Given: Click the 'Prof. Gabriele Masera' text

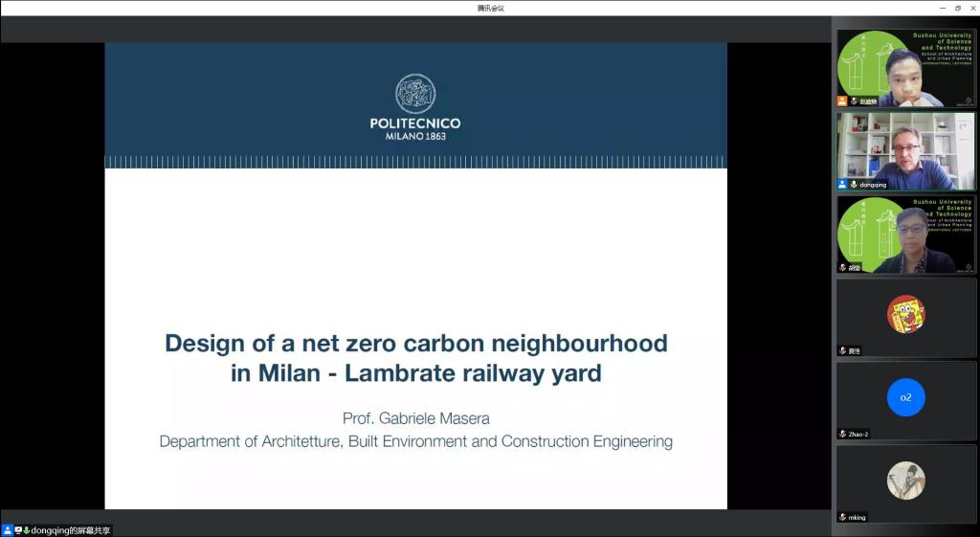Looking at the screenshot, I should [x=416, y=418].
